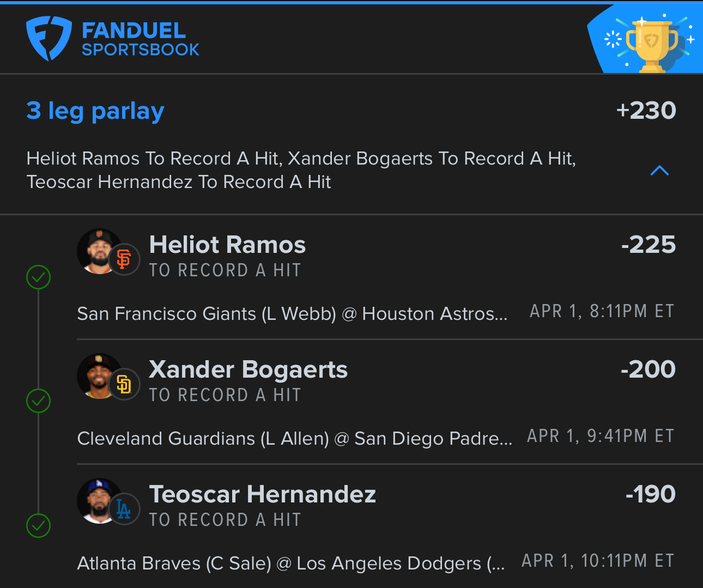The image size is (703, 588).
Task: Click the Los Angeles Dodgers team logo
Action: click(124, 509)
